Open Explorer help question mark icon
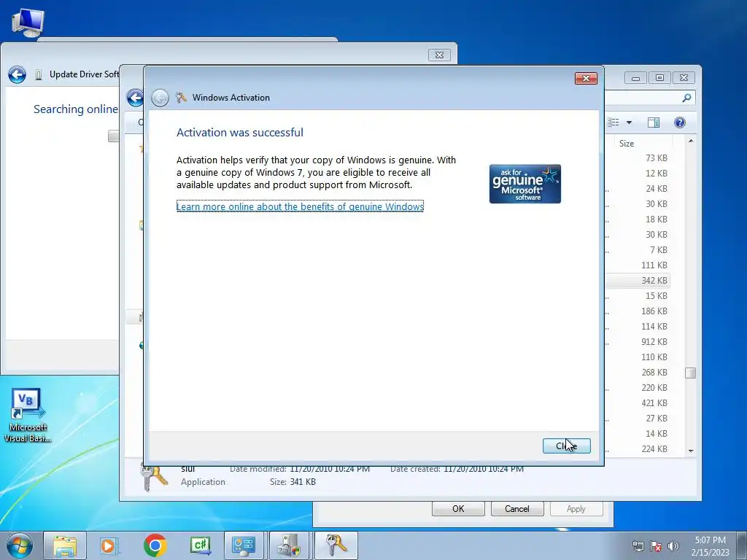The height and width of the screenshot is (560, 747). pos(680,122)
